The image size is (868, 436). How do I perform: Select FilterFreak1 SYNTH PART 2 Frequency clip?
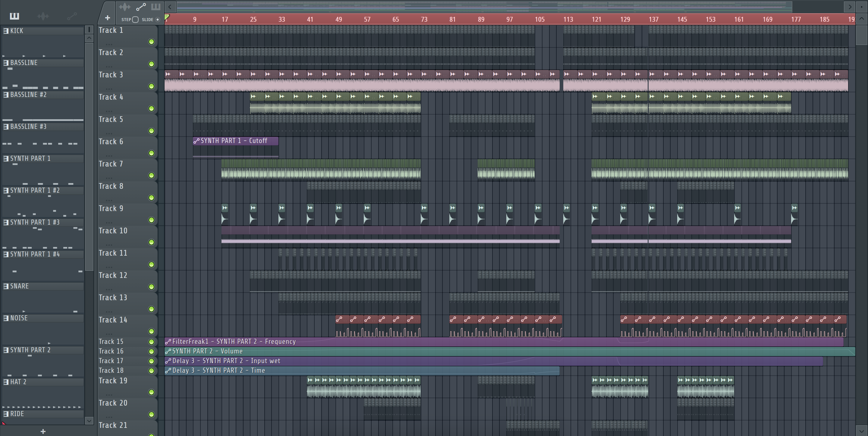(x=504, y=342)
